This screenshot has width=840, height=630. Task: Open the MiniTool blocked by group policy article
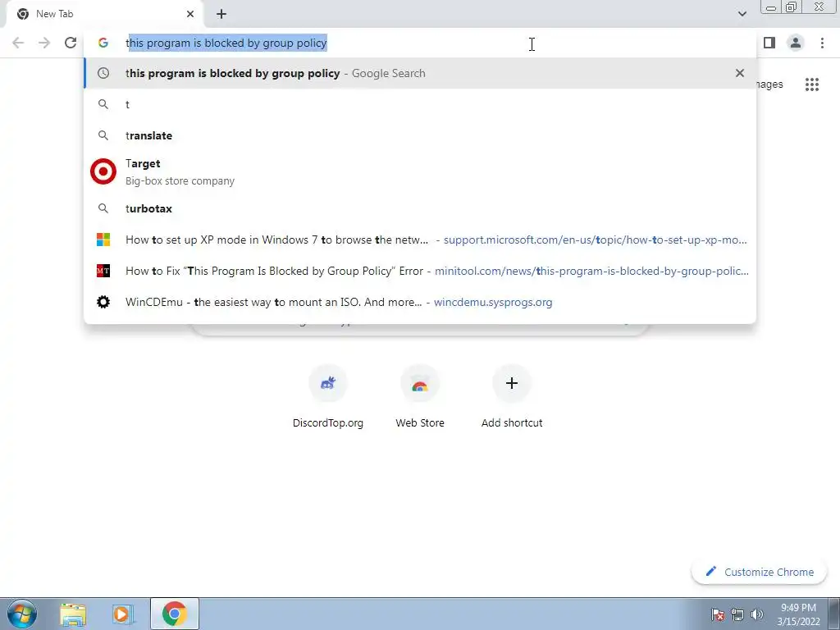[420, 271]
